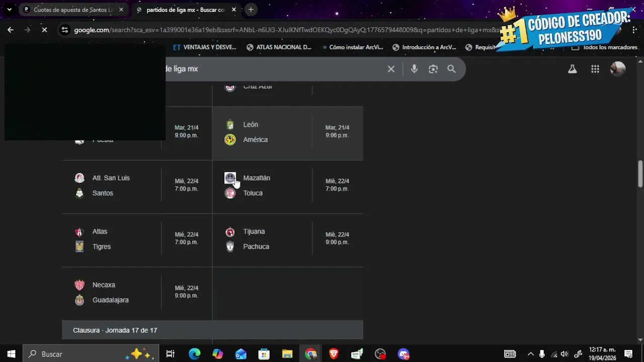Switch to 'Cuotas de apuesta de Santos' tab

pos(73,10)
